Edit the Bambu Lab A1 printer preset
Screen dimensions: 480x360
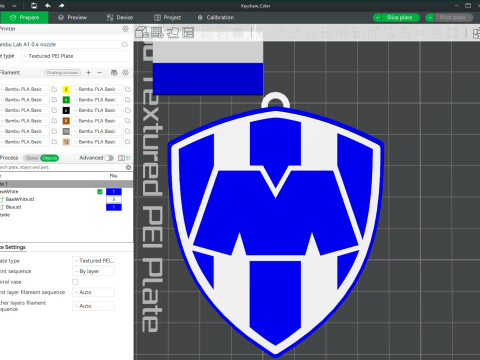click(125, 44)
